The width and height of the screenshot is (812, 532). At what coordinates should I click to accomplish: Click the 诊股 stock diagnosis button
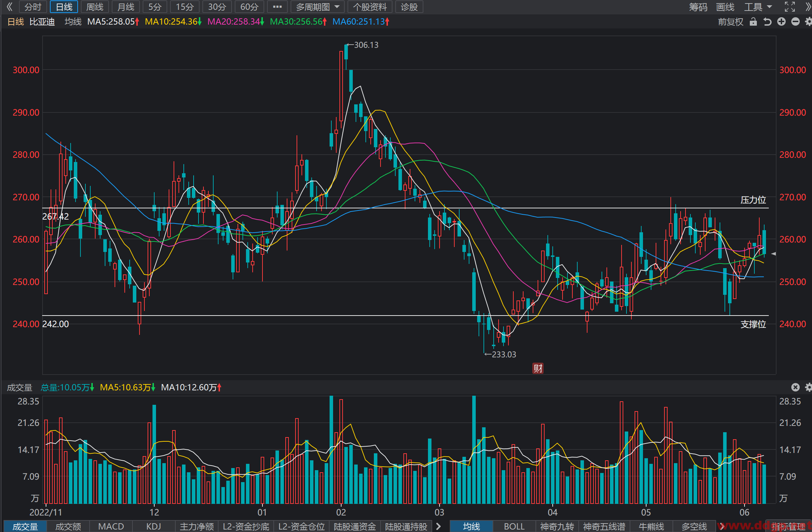click(x=409, y=7)
